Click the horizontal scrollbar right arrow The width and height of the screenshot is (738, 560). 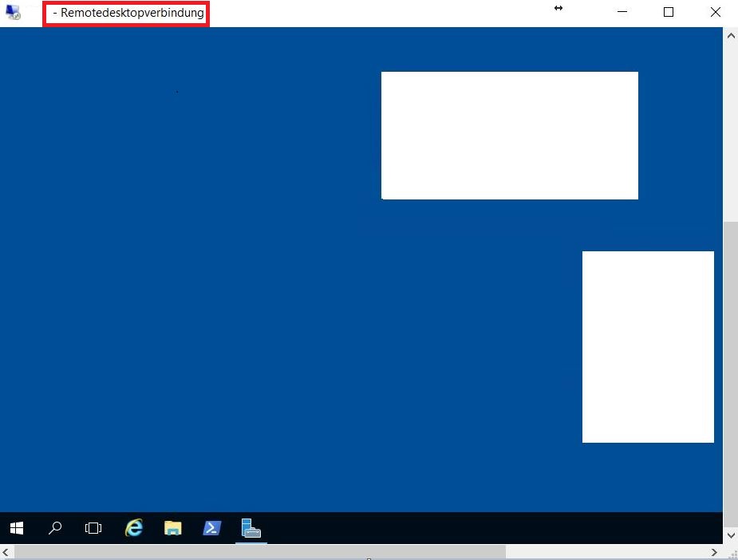coord(715,552)
